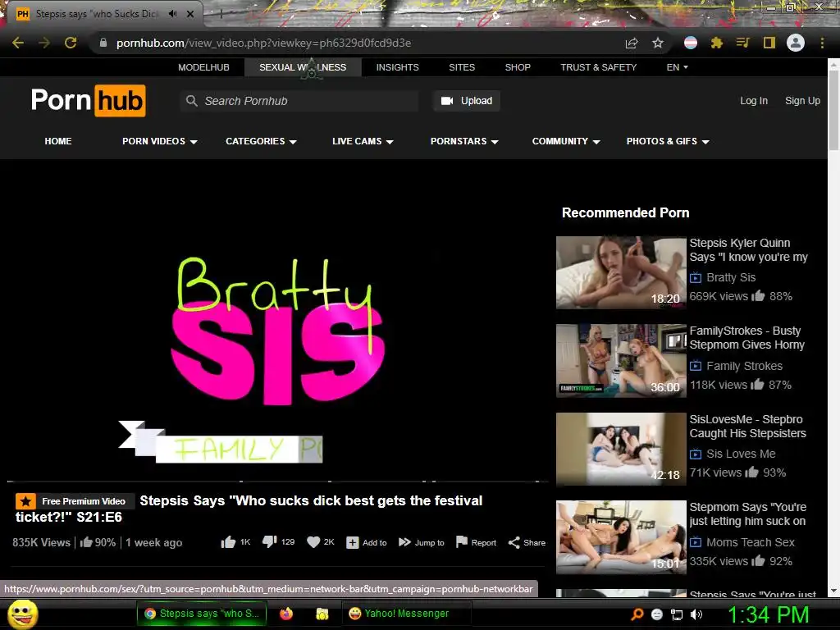
Task: Open the file folder taskbar icon
Action: [322, 614]
